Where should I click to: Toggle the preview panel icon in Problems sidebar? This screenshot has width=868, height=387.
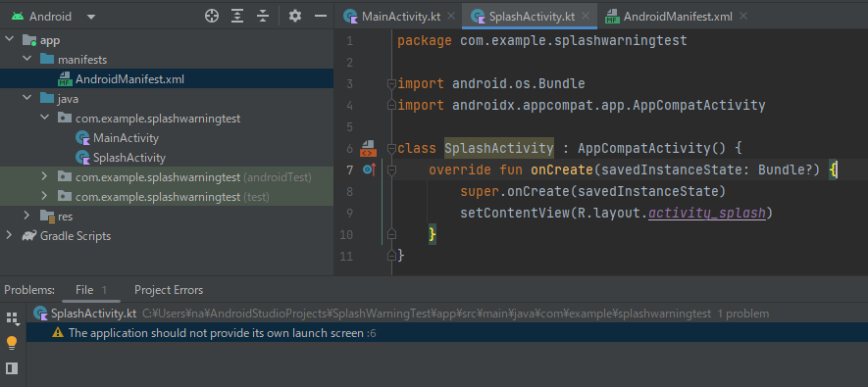(12, 368)
